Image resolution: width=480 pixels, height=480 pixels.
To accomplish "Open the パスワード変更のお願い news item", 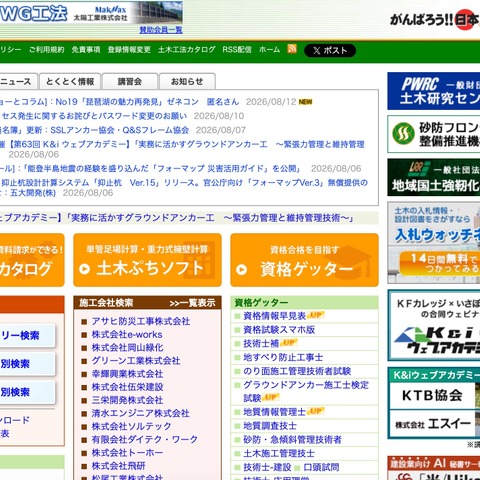I will (x=94, y=116).
